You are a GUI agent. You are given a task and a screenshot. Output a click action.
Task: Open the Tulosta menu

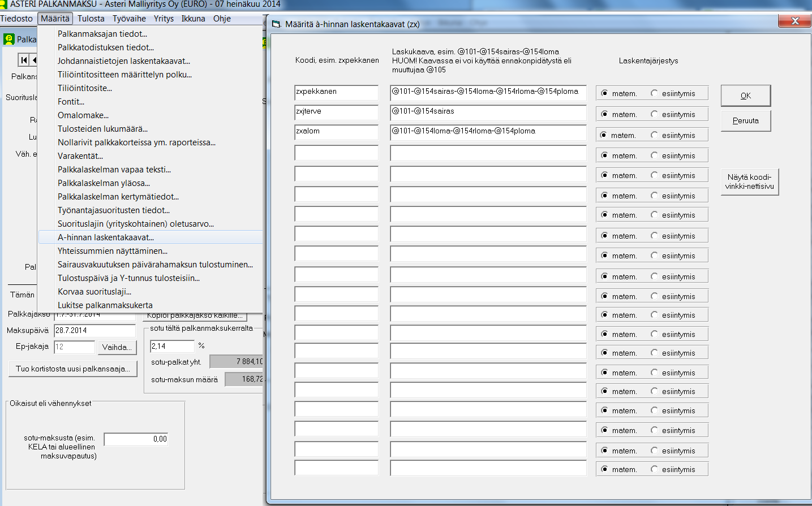click(x=91, y=19)
